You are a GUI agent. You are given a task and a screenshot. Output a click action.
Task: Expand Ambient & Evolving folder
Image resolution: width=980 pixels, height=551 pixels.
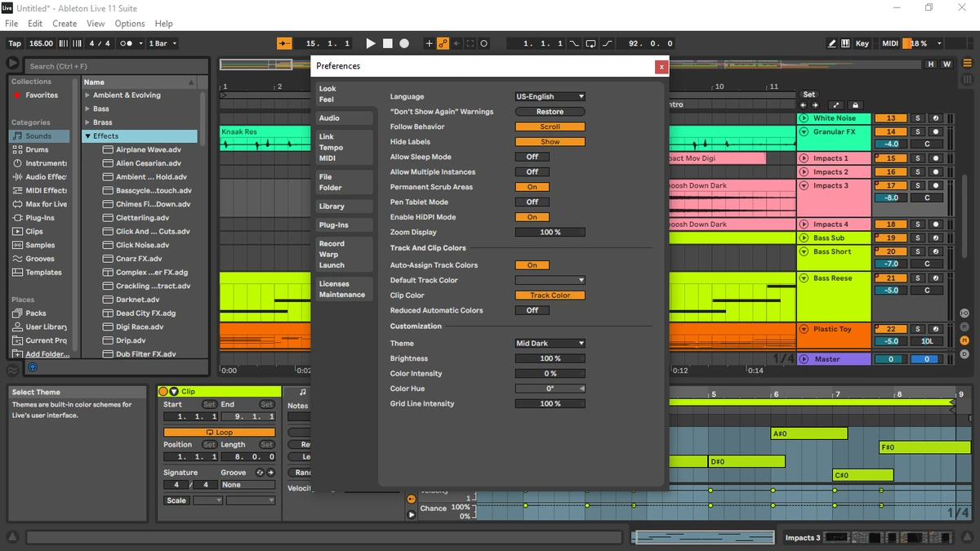point(88,96)
